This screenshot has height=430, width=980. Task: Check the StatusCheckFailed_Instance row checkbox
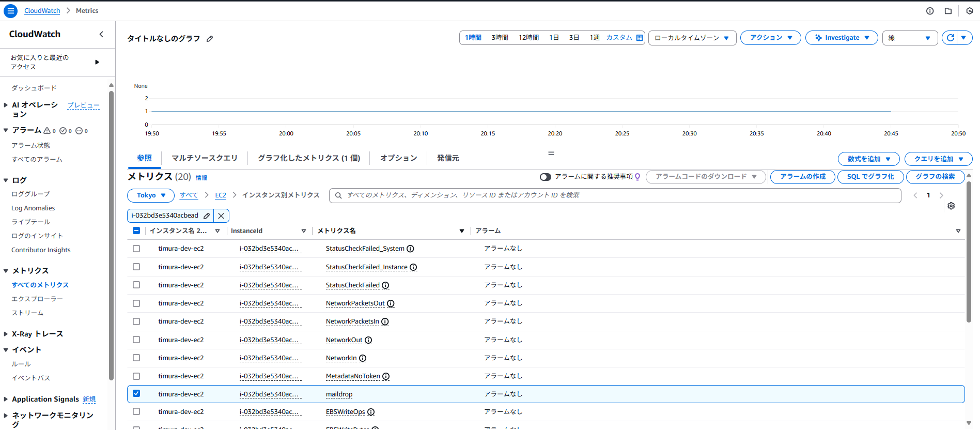coord(136,267)
